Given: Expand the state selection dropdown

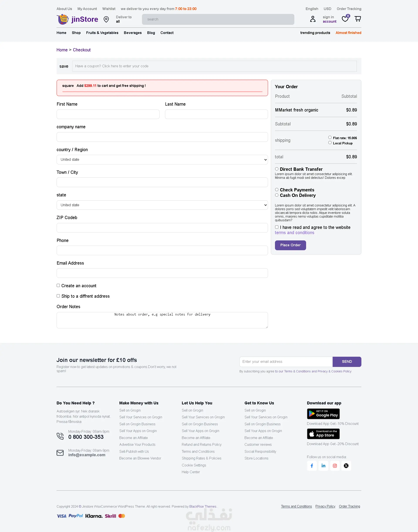Looking at the screenshot, I should (162, 205).
